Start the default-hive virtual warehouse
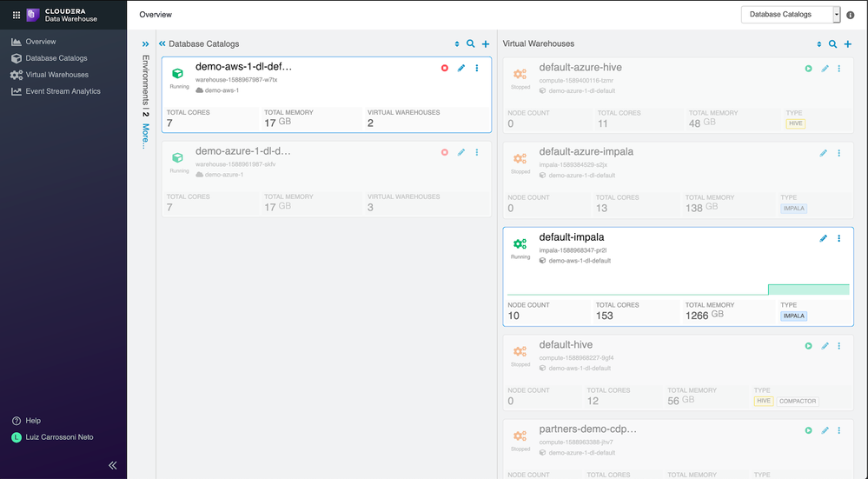 (x=808, y=346)
